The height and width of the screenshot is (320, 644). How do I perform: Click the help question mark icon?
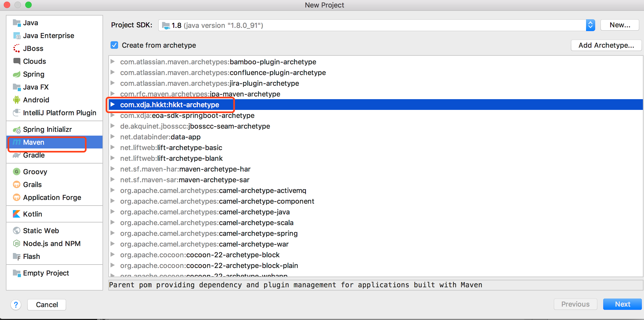pos(16,305)
